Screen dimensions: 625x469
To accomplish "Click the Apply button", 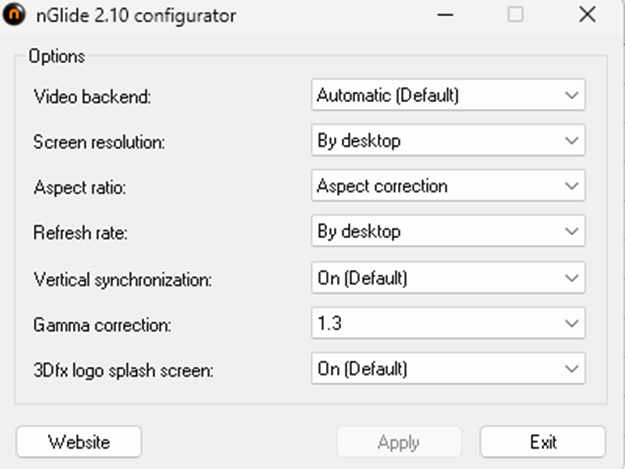I will tap(399, 442).
